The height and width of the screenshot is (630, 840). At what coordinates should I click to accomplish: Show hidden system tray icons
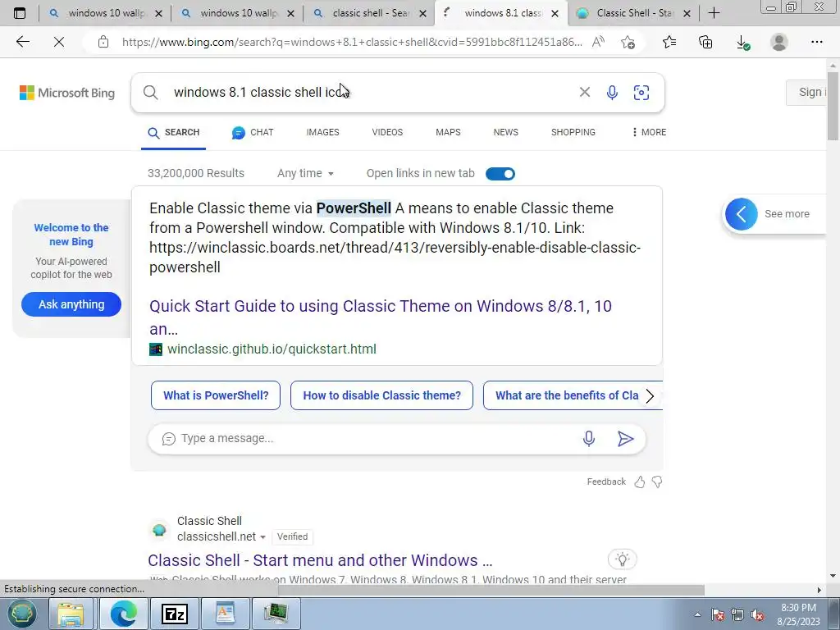697,614
